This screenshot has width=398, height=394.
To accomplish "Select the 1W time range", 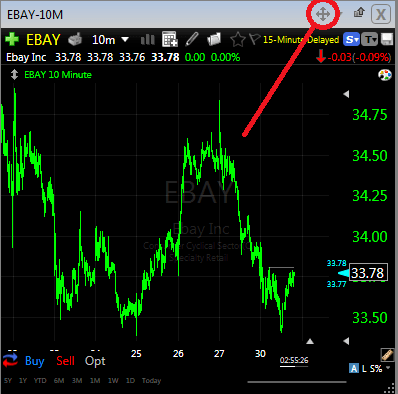I will point(113,381).
